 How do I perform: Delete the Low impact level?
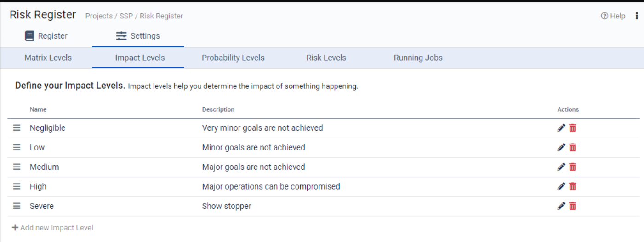[x=572, y=147]
